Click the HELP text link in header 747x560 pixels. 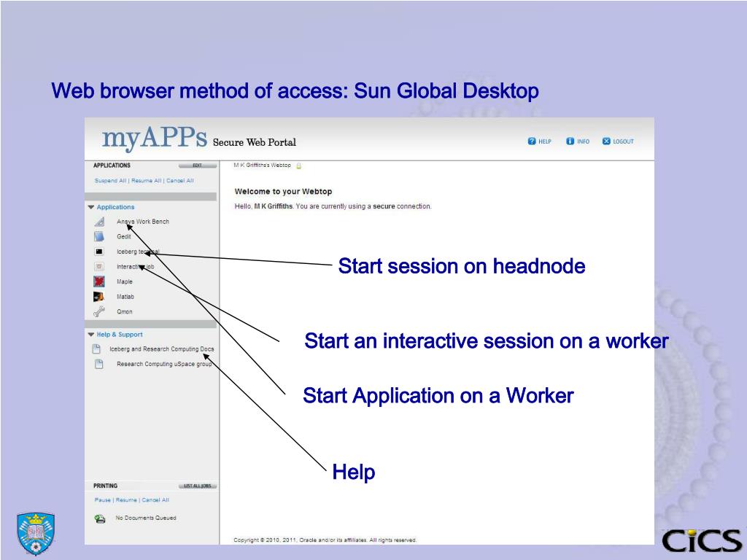pyautogui.click(x=545, y=141)
